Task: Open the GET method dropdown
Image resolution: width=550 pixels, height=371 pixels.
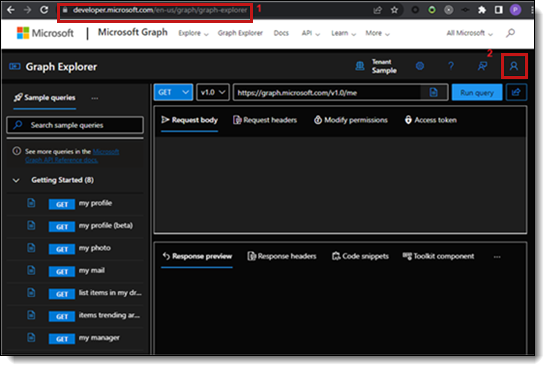Action: [173, 93]
